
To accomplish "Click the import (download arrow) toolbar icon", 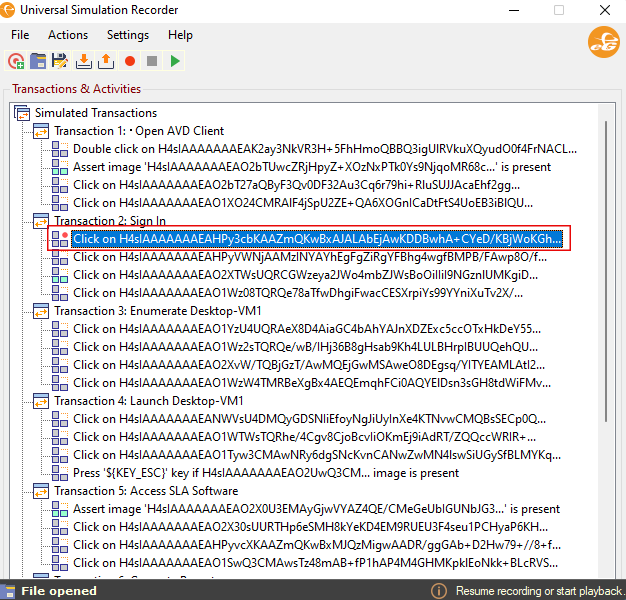I will click(x=83, y=62).
